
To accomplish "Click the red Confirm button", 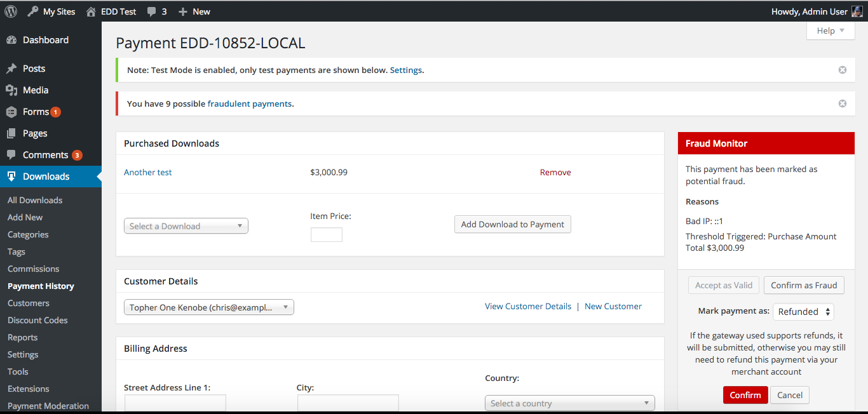I will click(x=745, y=395).
